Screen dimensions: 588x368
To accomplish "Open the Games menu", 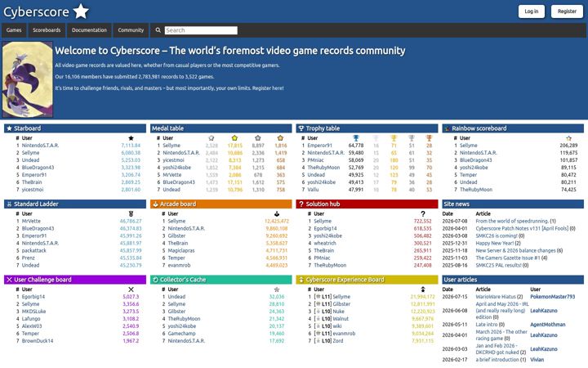I will (14, 30).
